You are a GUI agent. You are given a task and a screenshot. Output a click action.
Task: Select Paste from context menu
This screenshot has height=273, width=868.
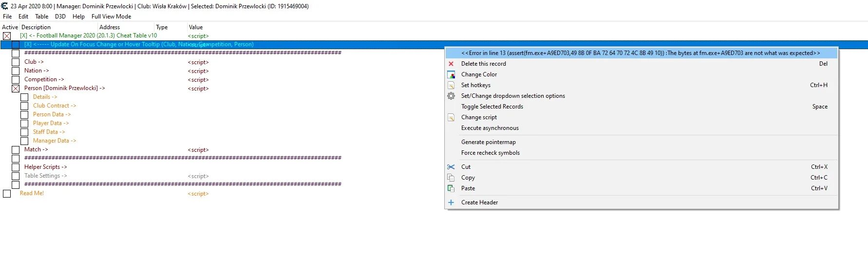pos(642,188)
